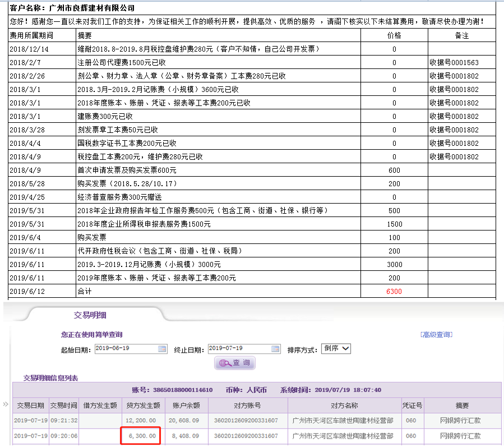Viewport: 504px width, 447px height.
Task: Open the end date calendar picker icon
Action: [x=275, y=349]
